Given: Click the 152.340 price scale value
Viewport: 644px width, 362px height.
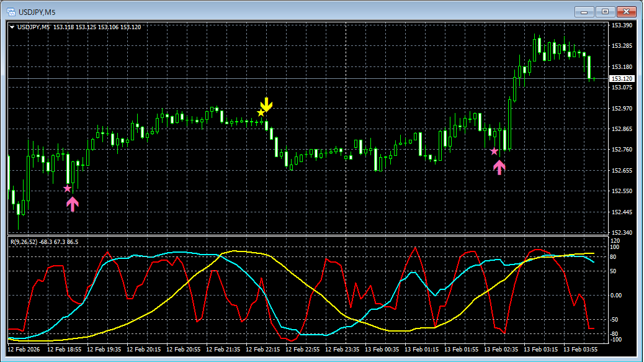Looking at the screenshot, I should 622,233.
